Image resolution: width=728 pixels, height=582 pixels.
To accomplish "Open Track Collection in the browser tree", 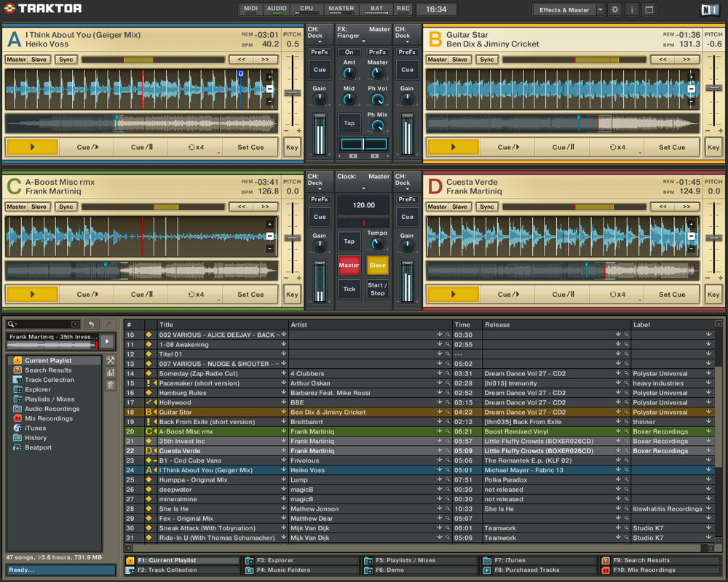I will pyautogui.click(x=49, y=380).
